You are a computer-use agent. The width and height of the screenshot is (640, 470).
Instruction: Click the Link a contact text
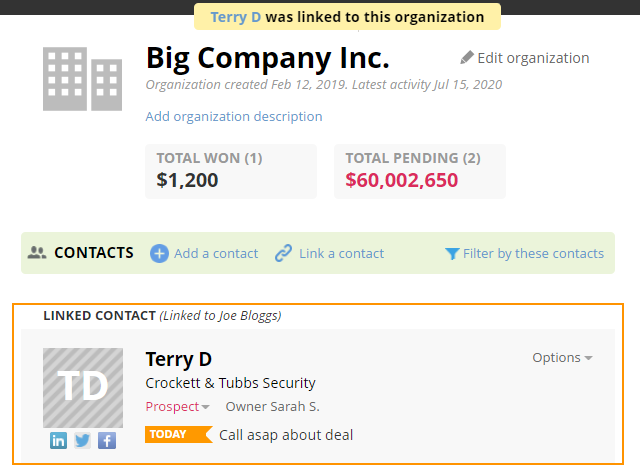(x=341, y=253)
